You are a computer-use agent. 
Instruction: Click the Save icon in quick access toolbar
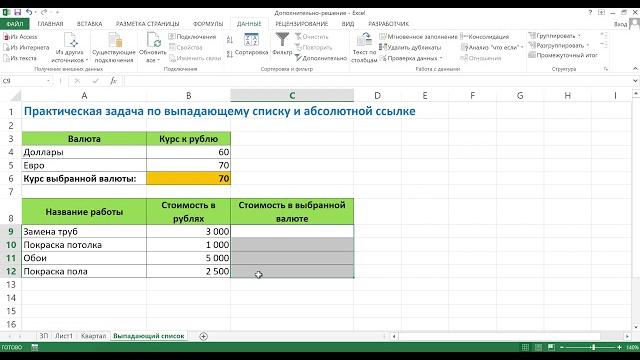click(17, 13)
